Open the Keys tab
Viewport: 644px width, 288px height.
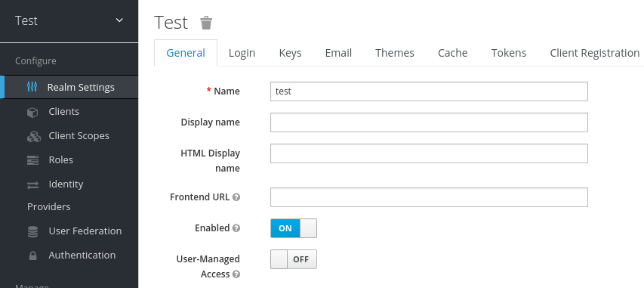(x=291, y=53)
